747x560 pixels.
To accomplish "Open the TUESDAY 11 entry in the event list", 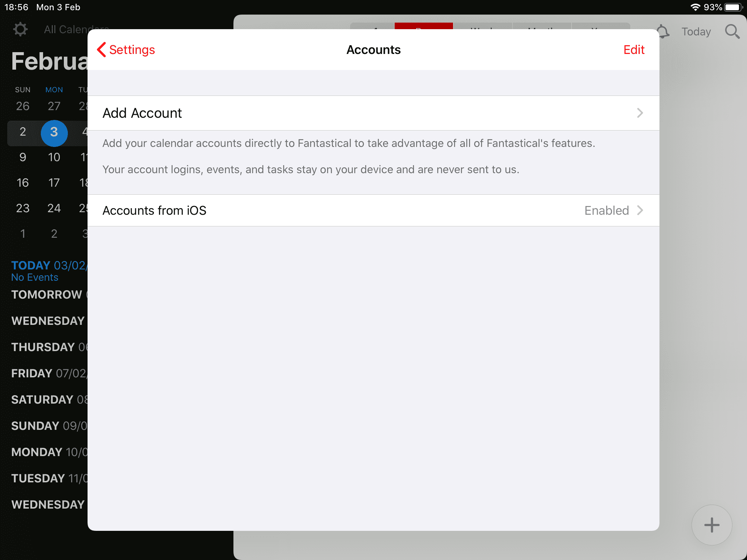I will pyautogui.click(x=49, y=478).
